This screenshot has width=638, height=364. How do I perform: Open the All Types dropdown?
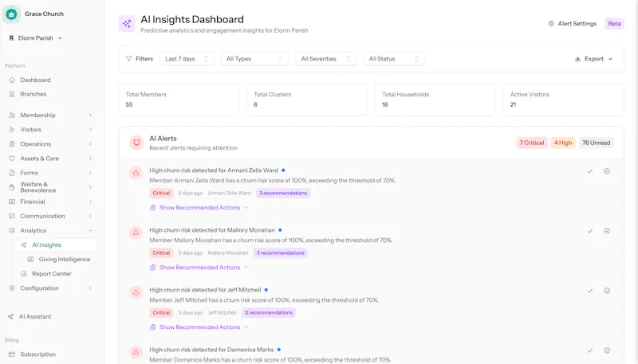click(254, 59)
